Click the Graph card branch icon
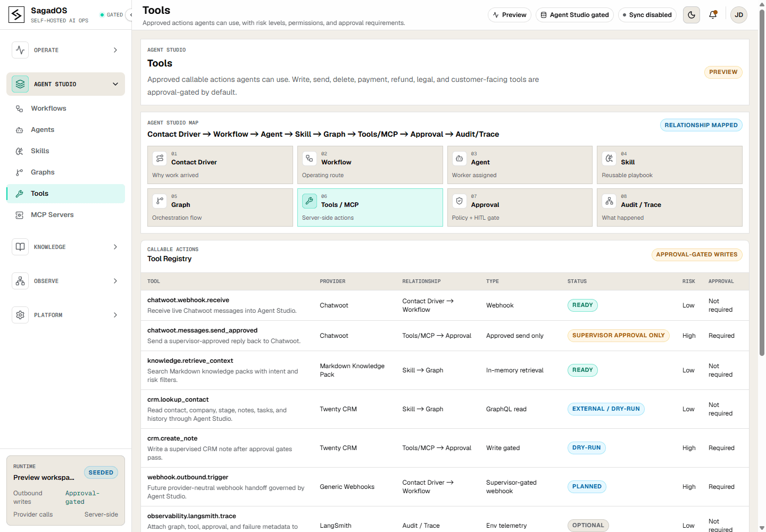Viewport: 766px width, 532px height. click(160, 201)
